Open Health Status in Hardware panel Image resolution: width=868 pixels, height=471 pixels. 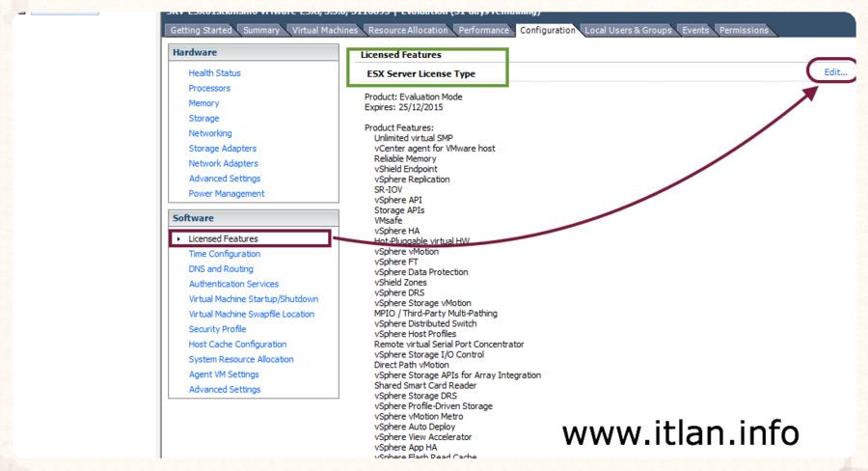[x=214, y=73]
